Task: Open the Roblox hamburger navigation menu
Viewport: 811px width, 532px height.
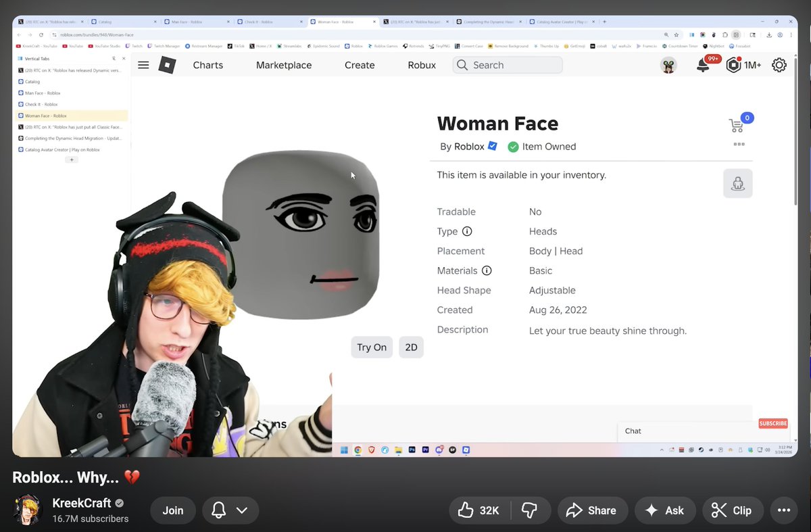Action: click(143, 65)
